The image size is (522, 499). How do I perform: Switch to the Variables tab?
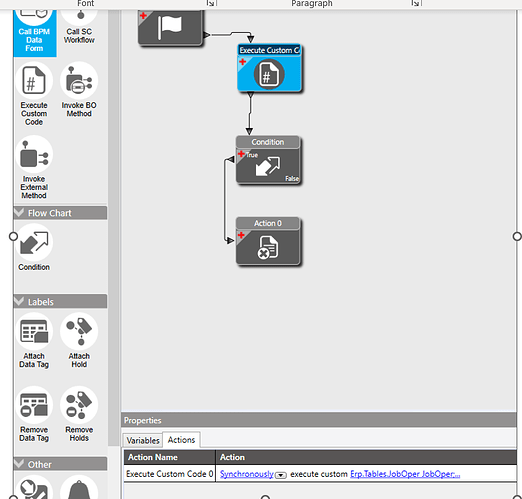click(143, 440)
